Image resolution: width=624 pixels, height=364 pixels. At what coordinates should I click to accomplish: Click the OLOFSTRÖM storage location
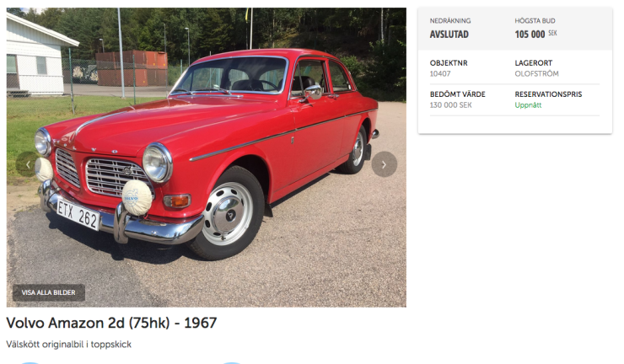(x=536, y=73)
